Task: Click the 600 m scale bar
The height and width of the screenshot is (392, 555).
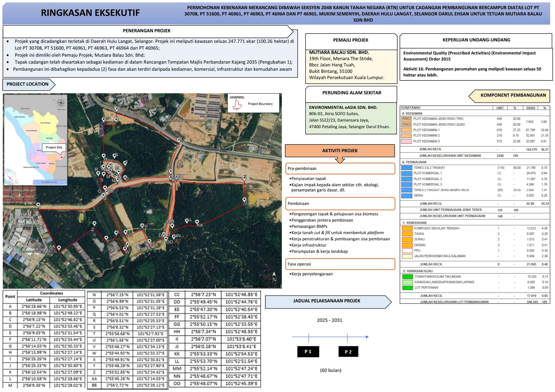Action: click(248, 286)
